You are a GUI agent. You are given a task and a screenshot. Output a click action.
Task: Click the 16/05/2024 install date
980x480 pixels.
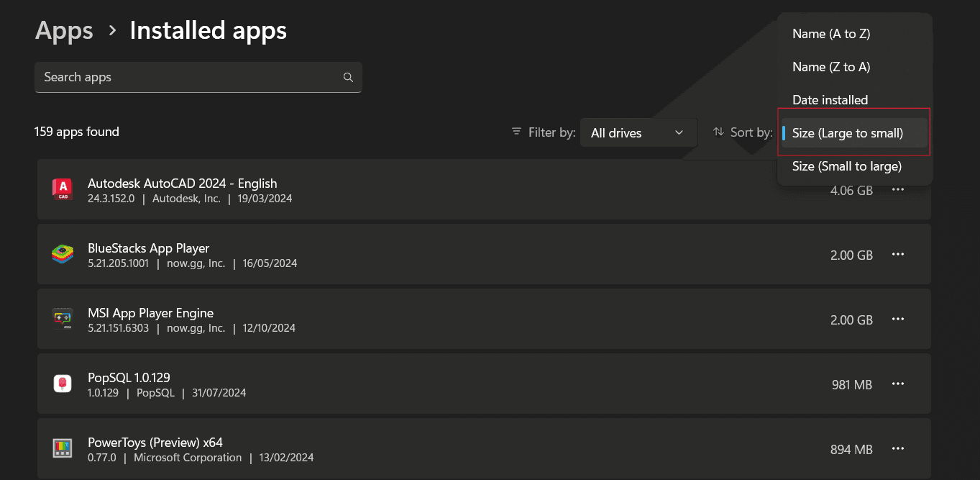[270, 263]
